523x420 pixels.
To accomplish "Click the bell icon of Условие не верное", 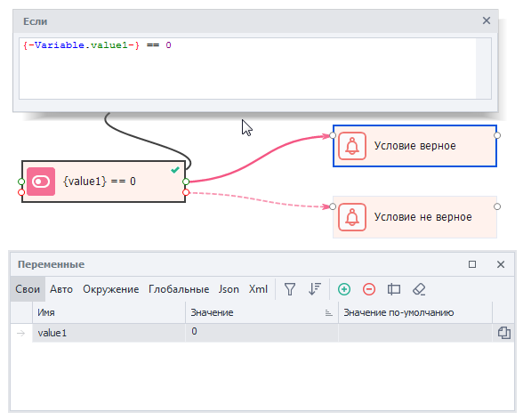I will point(352,217).
